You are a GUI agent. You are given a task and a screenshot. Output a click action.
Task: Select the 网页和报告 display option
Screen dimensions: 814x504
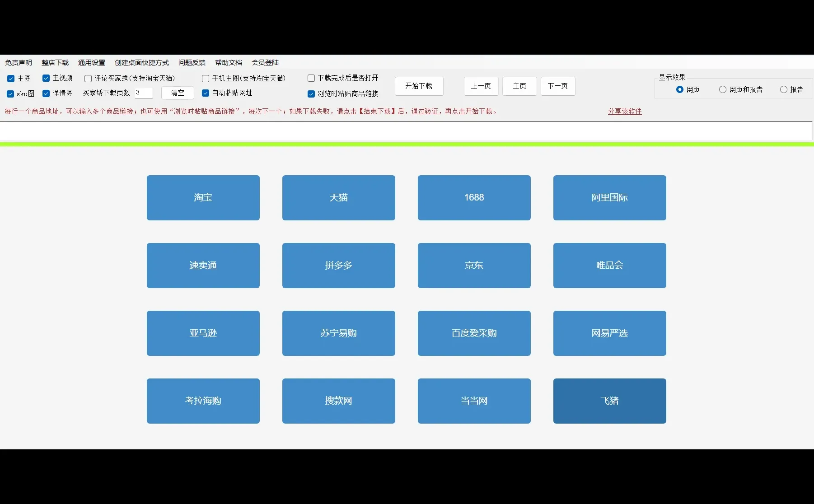[722, 89]
